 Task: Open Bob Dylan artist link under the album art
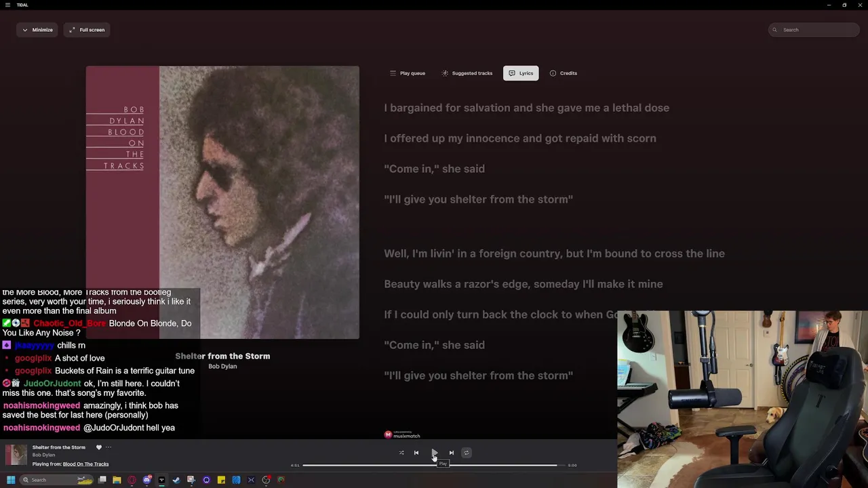point(222,367)
